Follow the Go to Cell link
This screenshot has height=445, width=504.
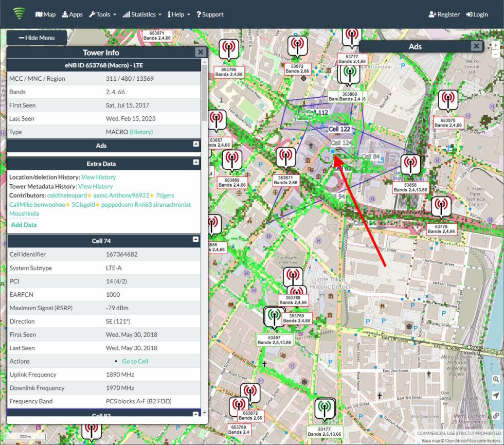pos(136,361)
